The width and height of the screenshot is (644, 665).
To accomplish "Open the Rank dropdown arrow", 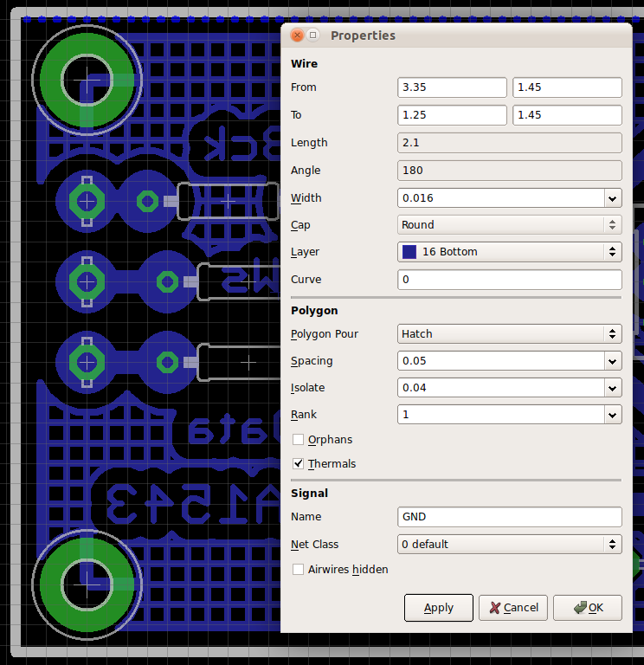I will (x=613, y=415).
